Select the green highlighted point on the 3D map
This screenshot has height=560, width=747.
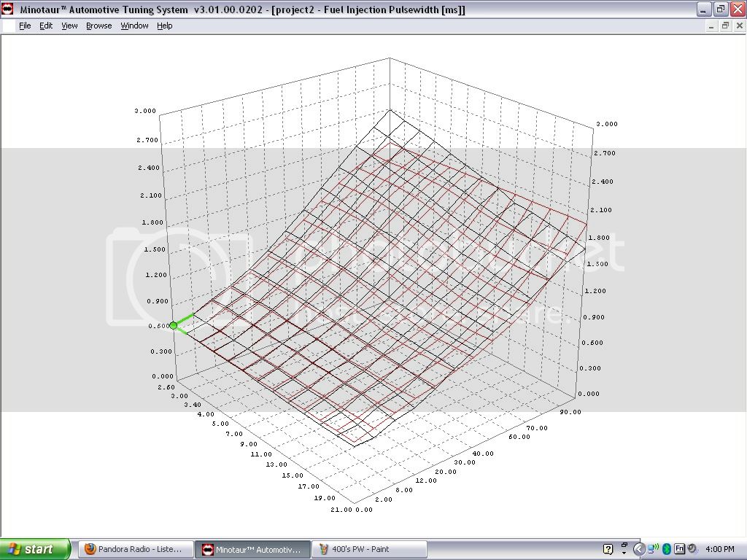pyautogui.click(x=174, y=326)
